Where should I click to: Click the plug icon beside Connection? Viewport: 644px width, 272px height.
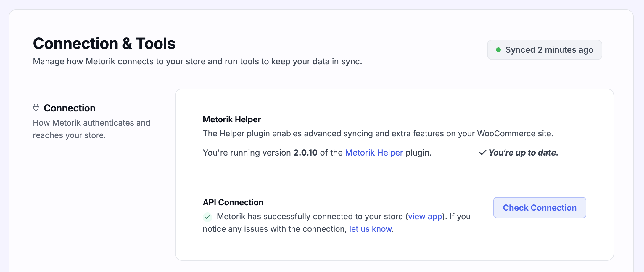coord(36,108)
